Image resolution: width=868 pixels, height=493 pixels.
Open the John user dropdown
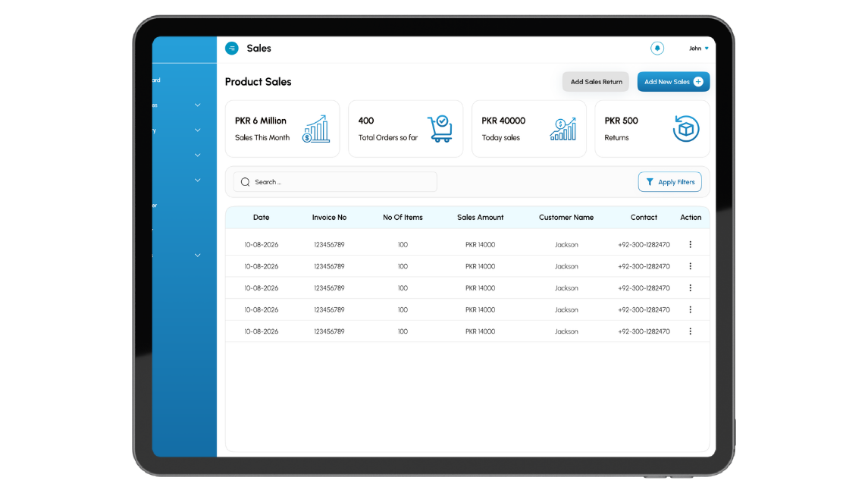point(699,49)
